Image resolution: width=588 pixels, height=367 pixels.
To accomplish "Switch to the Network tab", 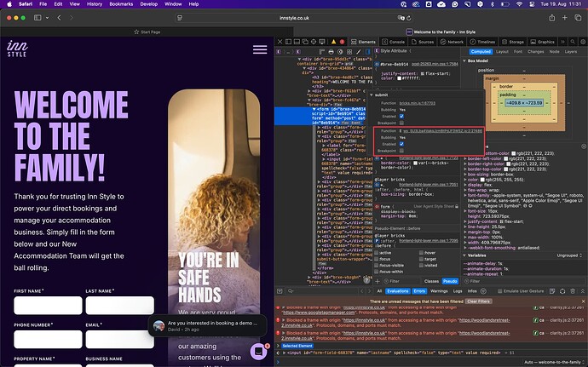I will click(452, 42).
